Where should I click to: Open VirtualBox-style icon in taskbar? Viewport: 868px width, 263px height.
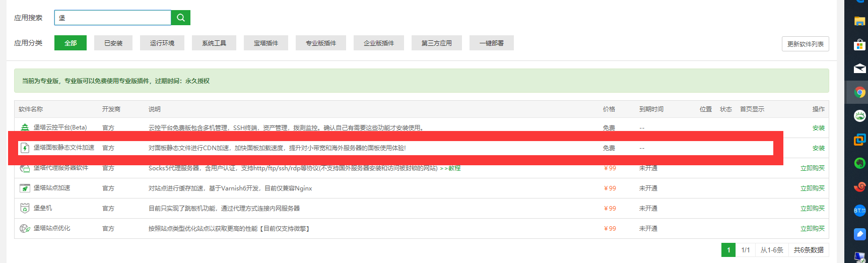tap(860, 140)
